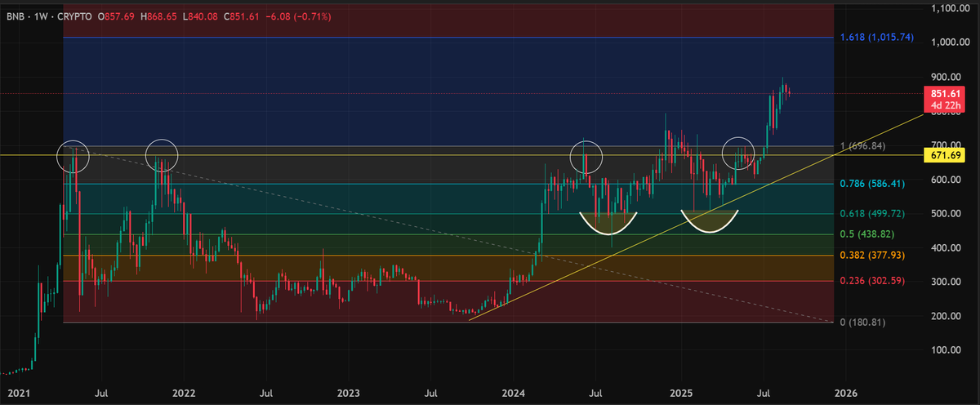This screenshot has height=405, width=980.
Task: Click the 2025 label on time axis
Action: [681, 393]
